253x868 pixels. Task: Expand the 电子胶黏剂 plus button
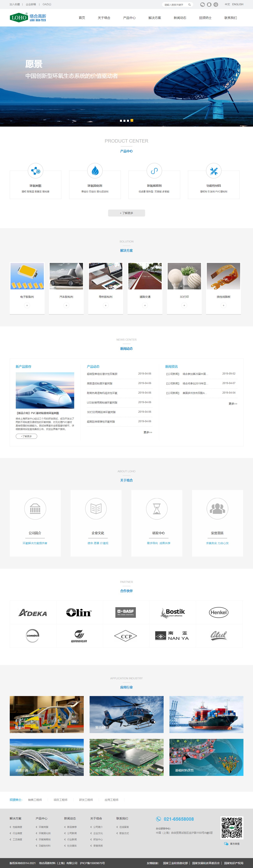click(27, 305)
